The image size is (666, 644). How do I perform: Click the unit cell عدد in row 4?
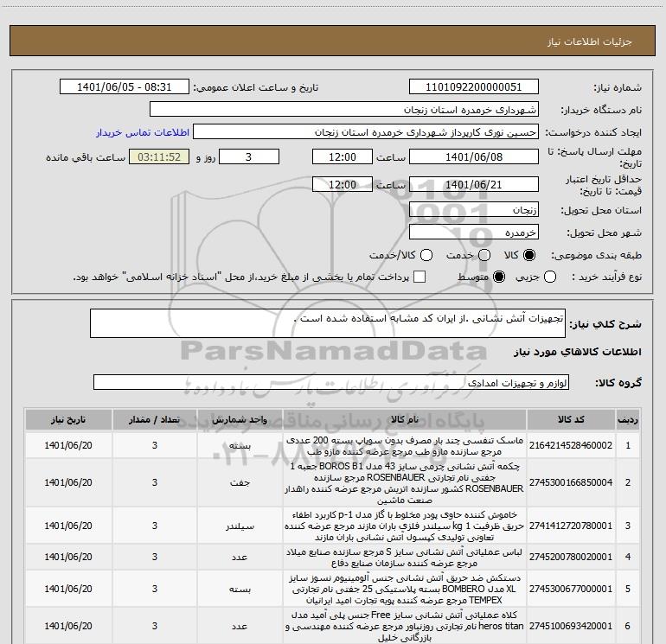point(240,557)
